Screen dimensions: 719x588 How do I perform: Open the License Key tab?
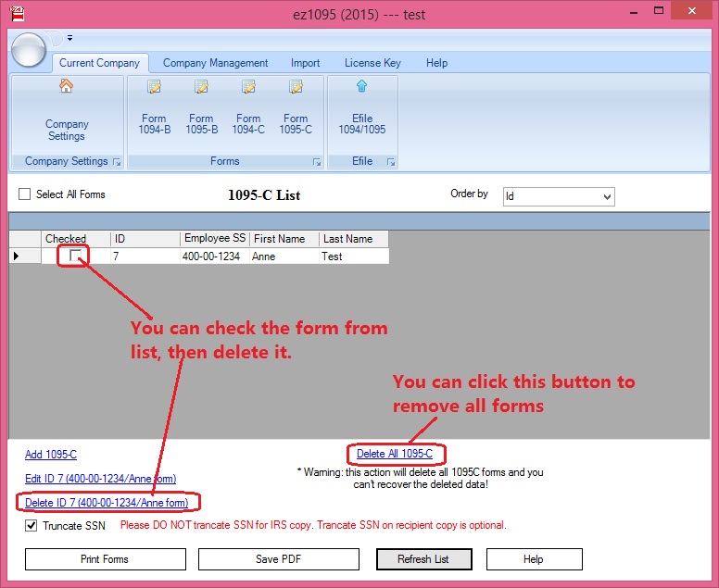coord(372,63)
